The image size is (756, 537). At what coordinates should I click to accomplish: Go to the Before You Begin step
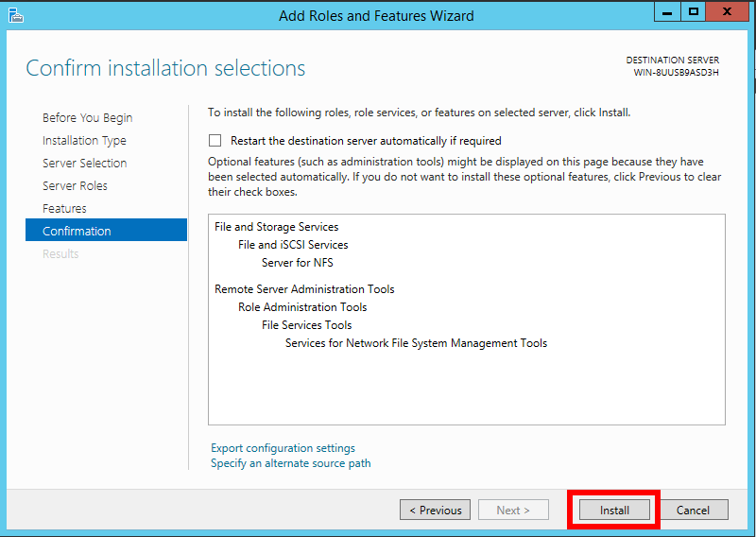coord(87,118)
